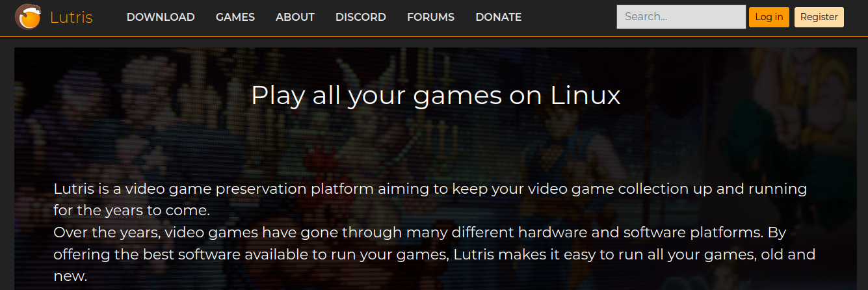
Task: Click the line starting "Over the years, video games"
Action: point(429,232)
